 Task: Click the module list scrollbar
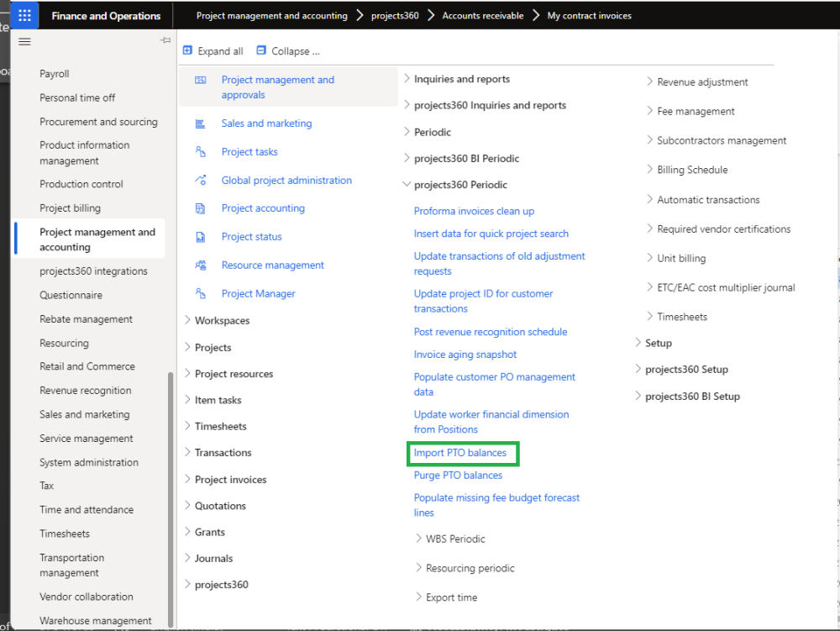coord(171,498)
